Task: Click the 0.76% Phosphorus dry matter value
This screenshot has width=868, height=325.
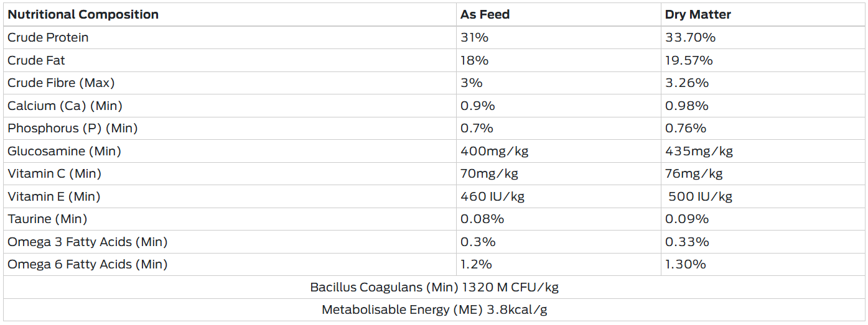Action: click(x=686, y=128)
